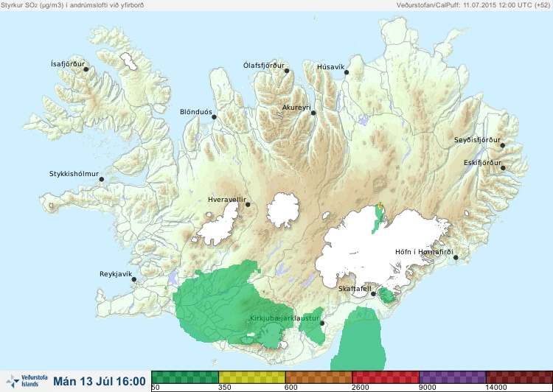Click the purple 9000 legend swatch
The image size is (553, 392).
(x=453, y=377)
